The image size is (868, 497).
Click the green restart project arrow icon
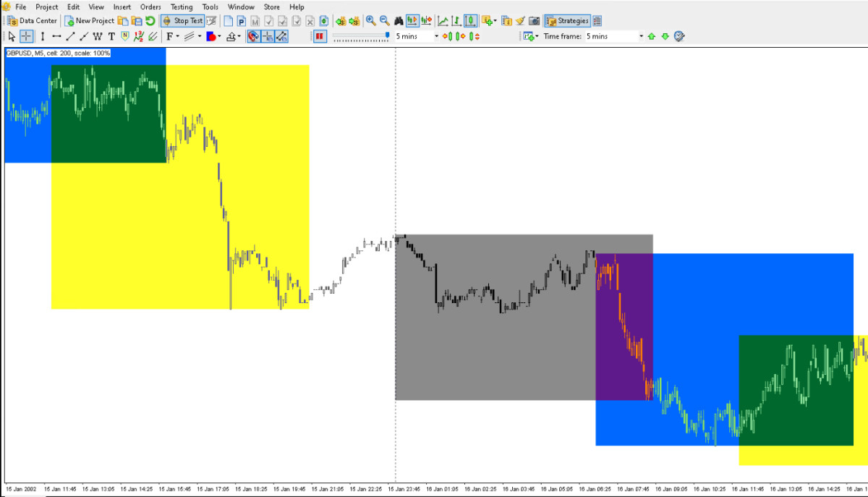(x=150, y=21)
